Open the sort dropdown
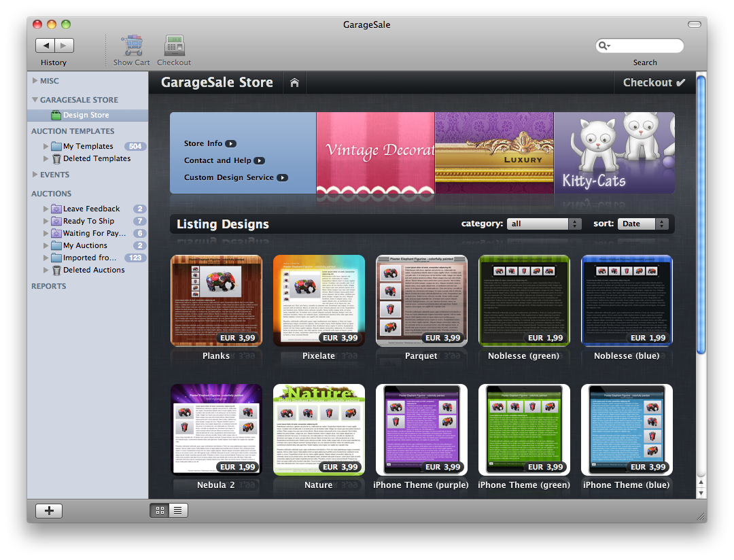Image resolution: width=734 pixels, height=560 pixels. pos(643,224)
